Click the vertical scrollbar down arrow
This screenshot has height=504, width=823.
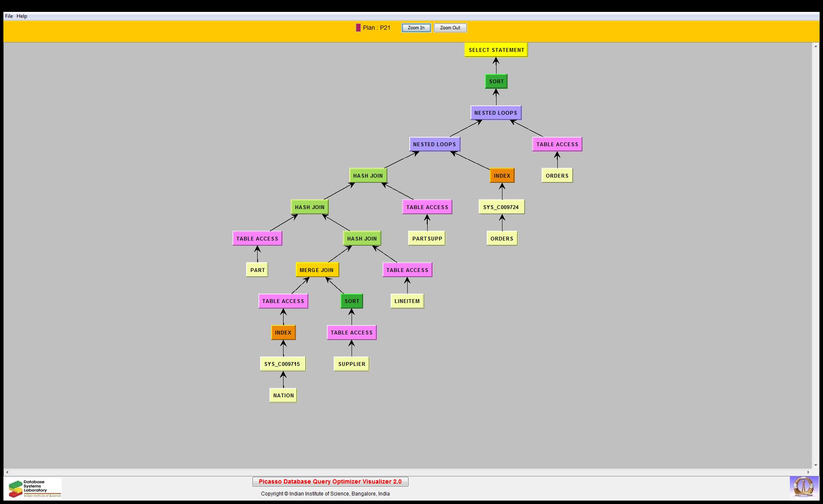point(816,465)
